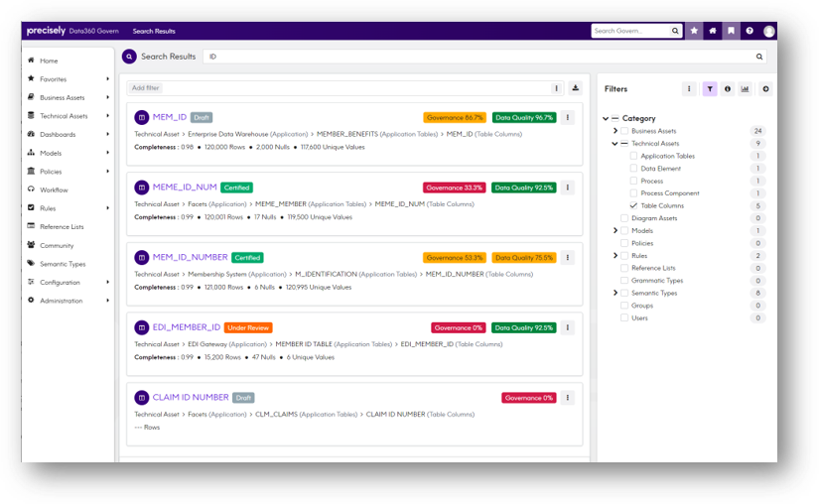Click the Filters panel info icon
The width and height of the screenshot is (819, 504).
[727, 89]
